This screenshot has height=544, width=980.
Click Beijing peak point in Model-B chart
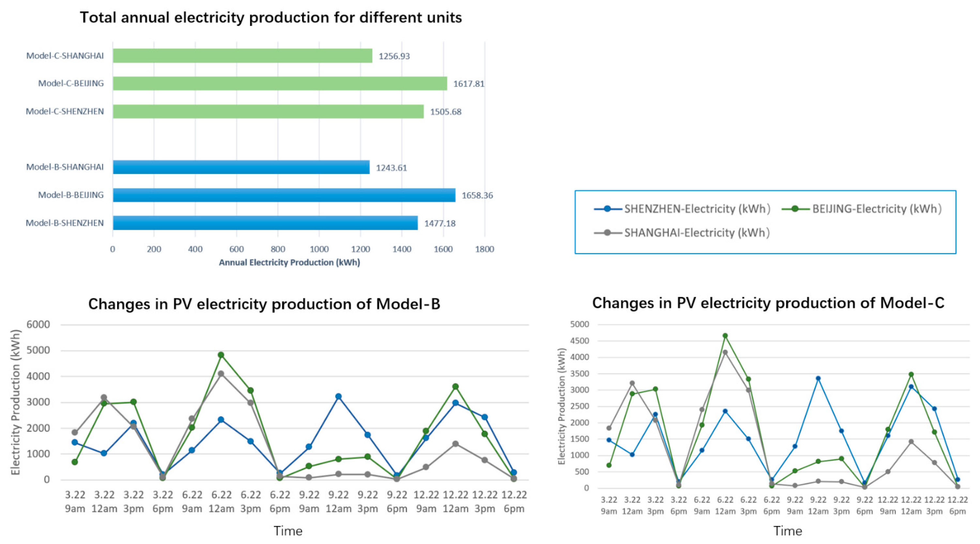[221, 355]
